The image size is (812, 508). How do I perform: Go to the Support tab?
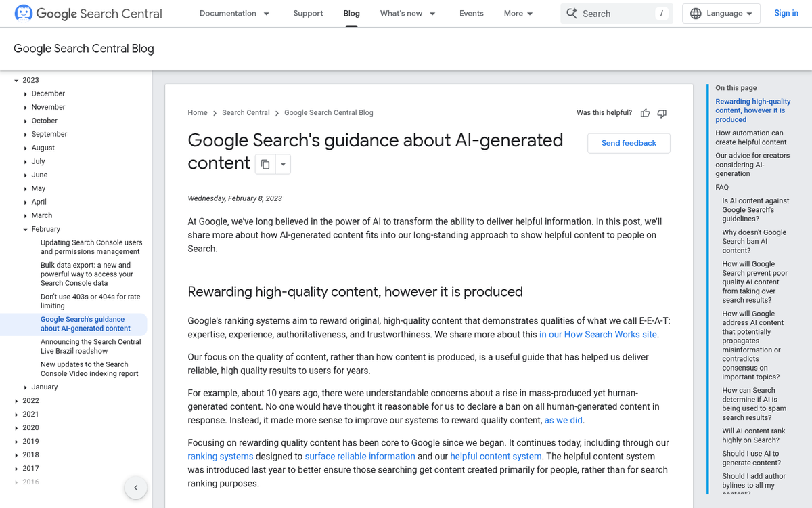pos(308,14)
